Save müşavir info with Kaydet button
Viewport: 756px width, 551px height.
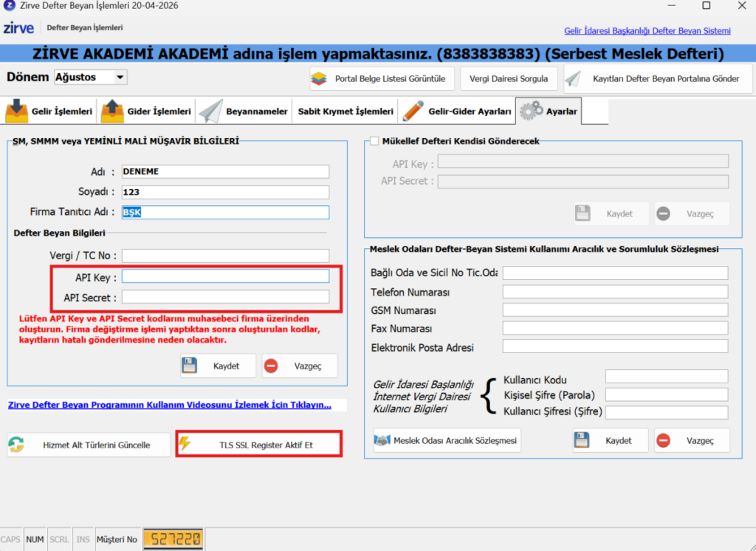click(218, 366)
